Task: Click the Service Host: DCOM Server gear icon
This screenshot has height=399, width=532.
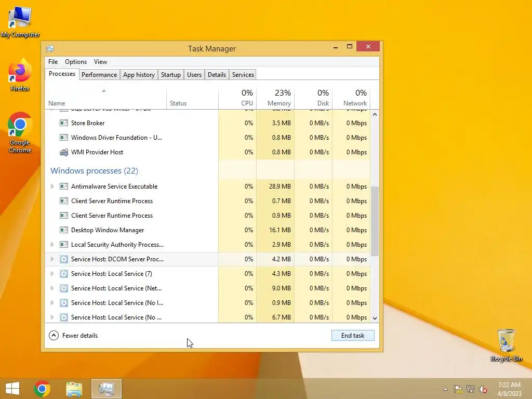Action: [63, 259]
